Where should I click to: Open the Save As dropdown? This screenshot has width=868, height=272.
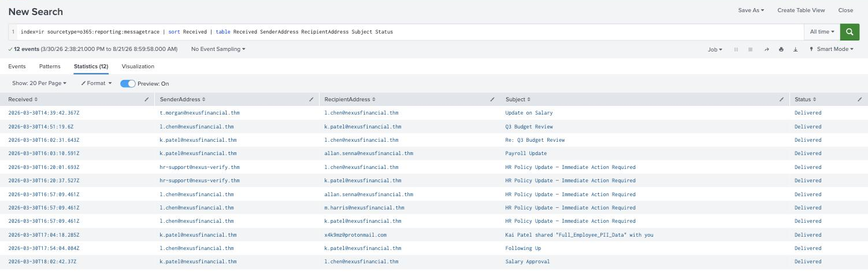pyautogui.click(x=751, y=10)
